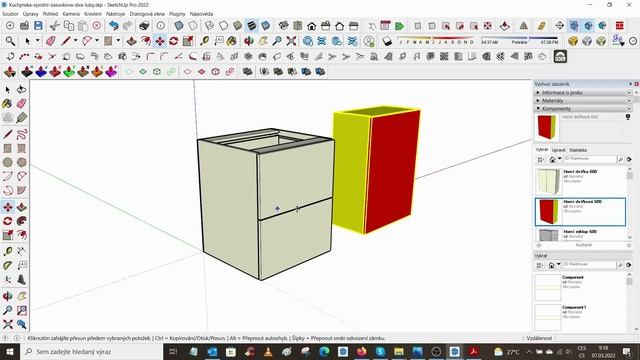Image resolution: width=640 pixels, height=360 pixels.
Task: Open the Kamera menu
Action: 71,14
